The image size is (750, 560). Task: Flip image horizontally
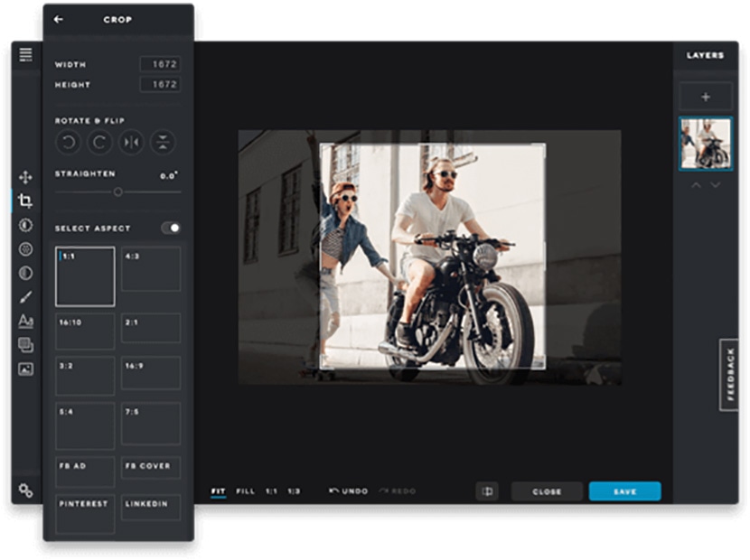[x=131, y=142]
